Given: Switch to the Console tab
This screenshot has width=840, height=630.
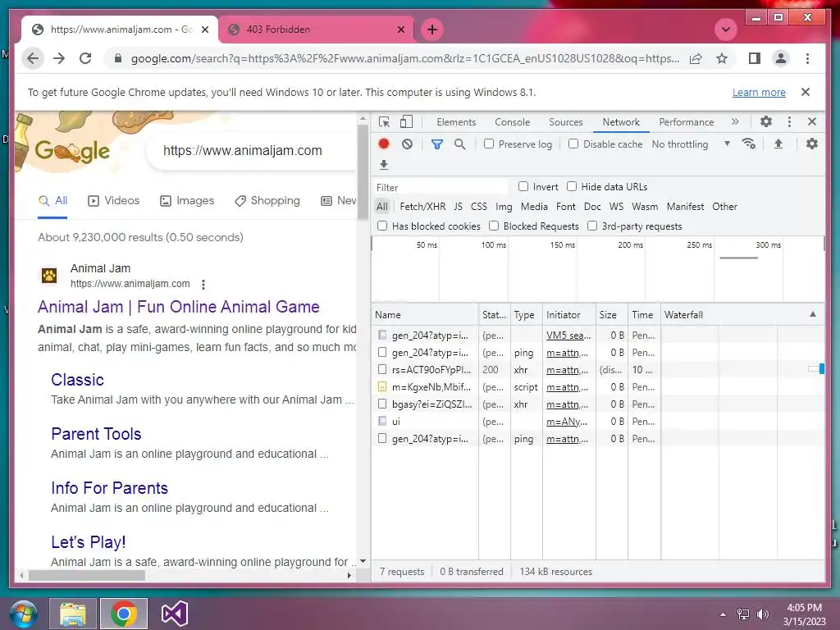Looking at the screenshot, I should (x=512, y=122).
